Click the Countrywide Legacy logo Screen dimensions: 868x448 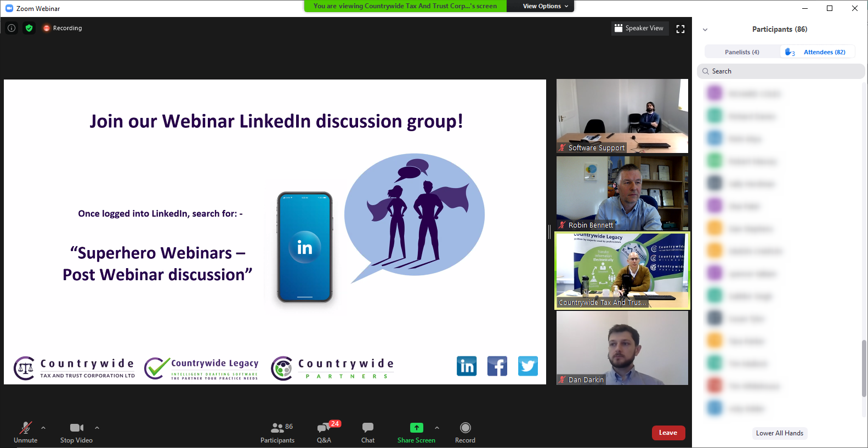(x=201, y=368)
